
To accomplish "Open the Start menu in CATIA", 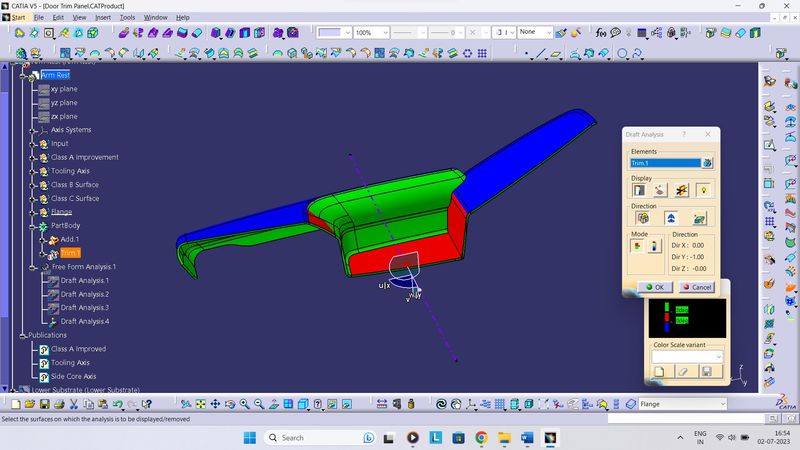I will [x=18, y=17].
